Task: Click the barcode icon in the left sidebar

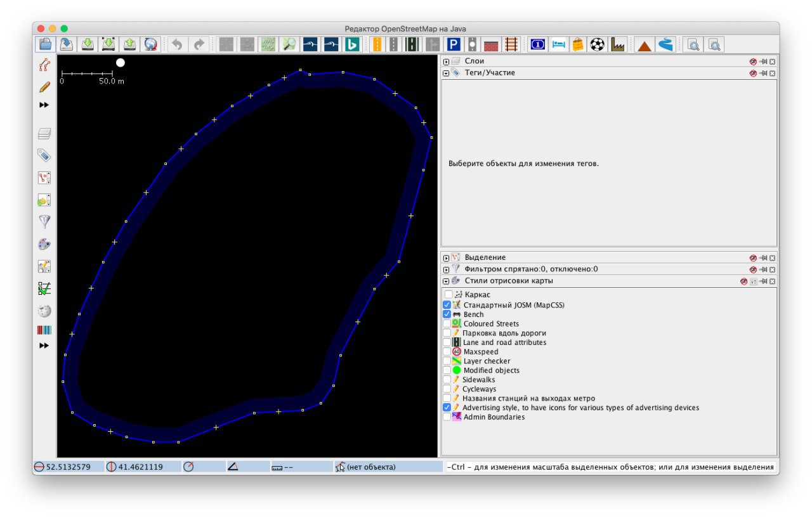Action: point(44,330)
